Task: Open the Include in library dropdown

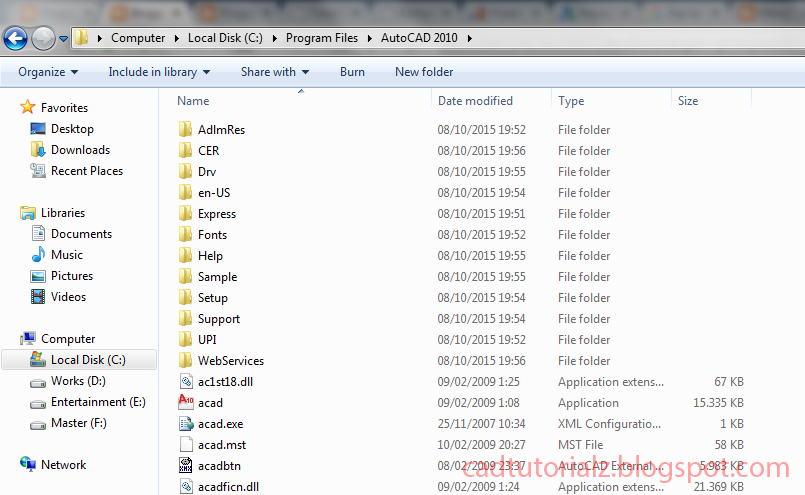Action: [159, 72]
